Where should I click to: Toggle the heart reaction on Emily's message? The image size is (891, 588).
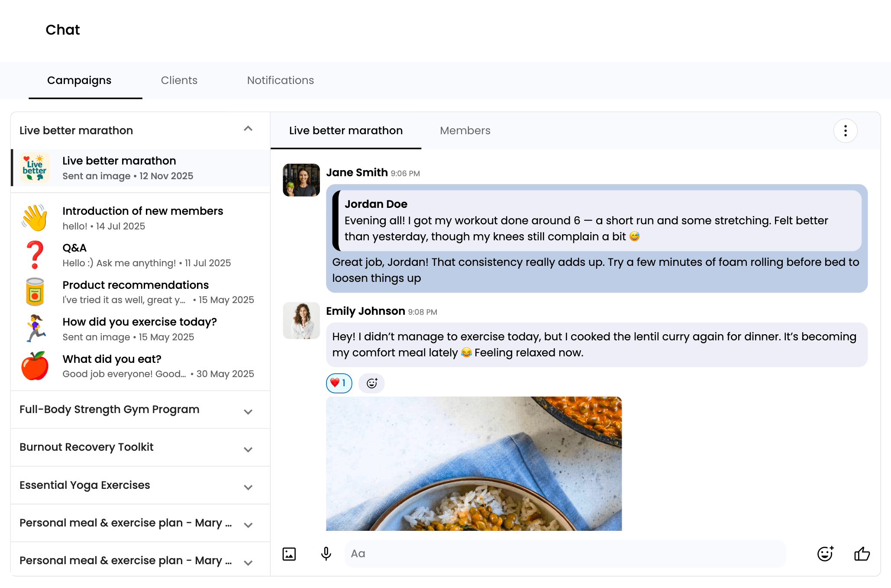click(339, 383)
